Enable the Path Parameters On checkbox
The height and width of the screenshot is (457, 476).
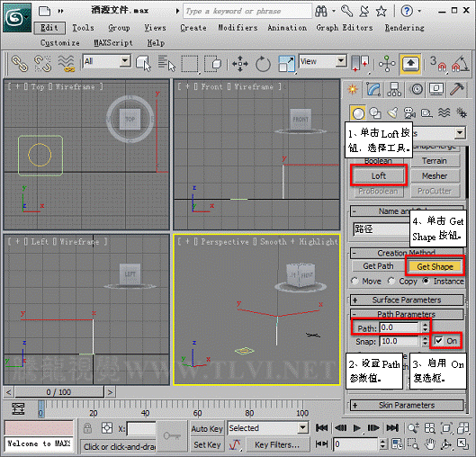click(x=439, y=341)
